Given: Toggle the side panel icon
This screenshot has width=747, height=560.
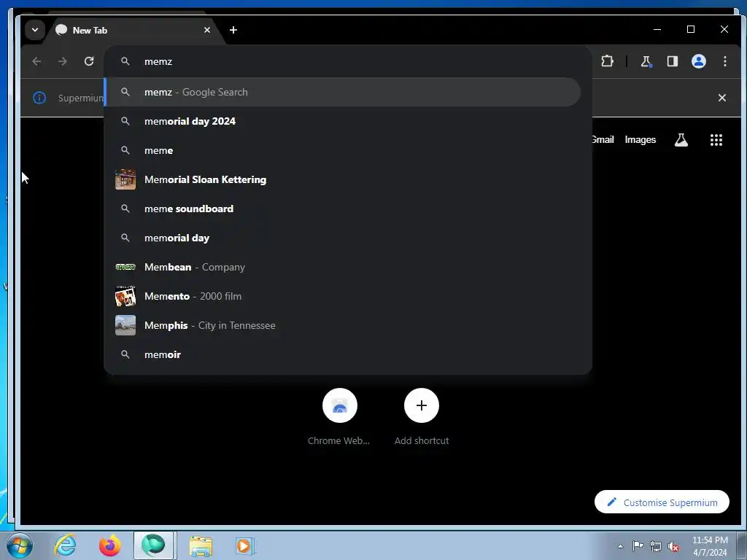Looking at the screenshot, I should tap(672, 61).
